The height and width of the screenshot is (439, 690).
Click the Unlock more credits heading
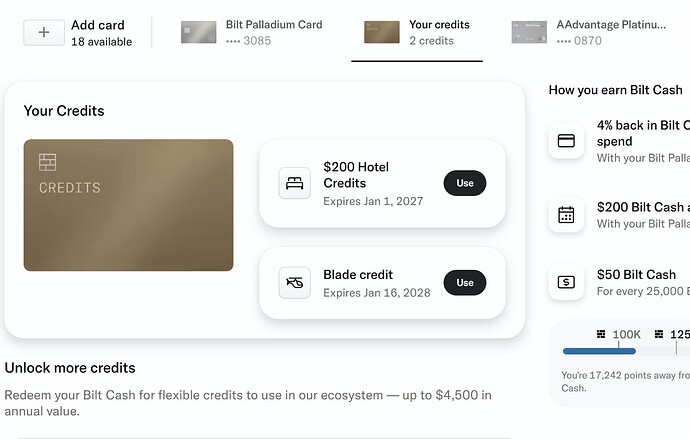[70, 368]
